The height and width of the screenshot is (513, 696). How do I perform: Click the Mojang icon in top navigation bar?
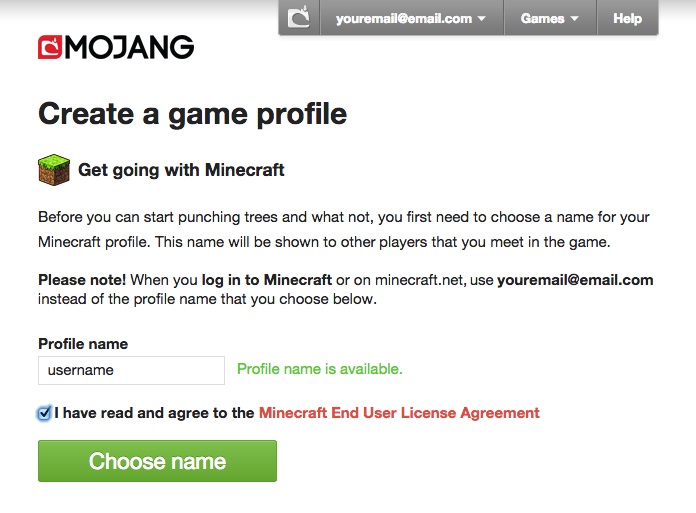click(x=299, y=18)
